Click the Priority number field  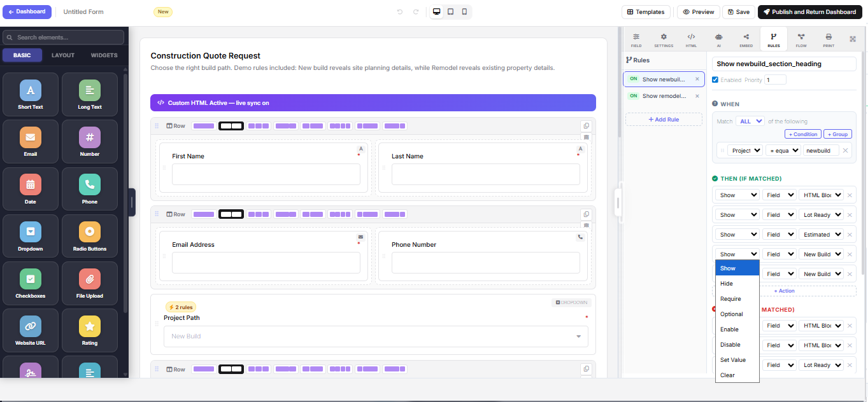tap(775, 80)
